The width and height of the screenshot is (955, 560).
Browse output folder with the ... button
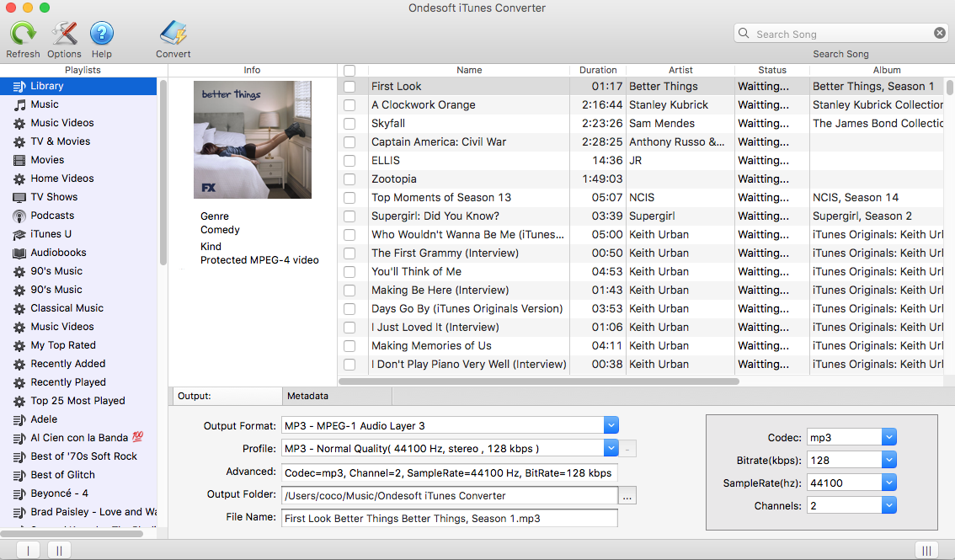627,495
